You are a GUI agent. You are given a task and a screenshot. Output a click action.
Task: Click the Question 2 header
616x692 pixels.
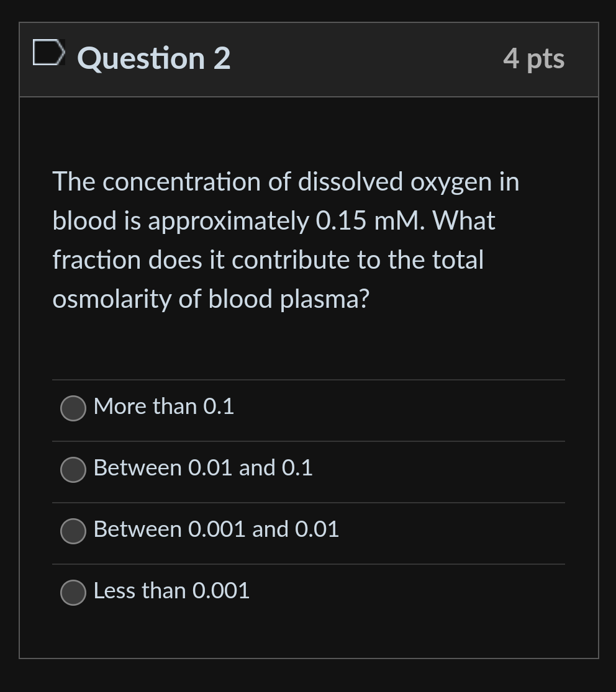click(x=153, y=58)
